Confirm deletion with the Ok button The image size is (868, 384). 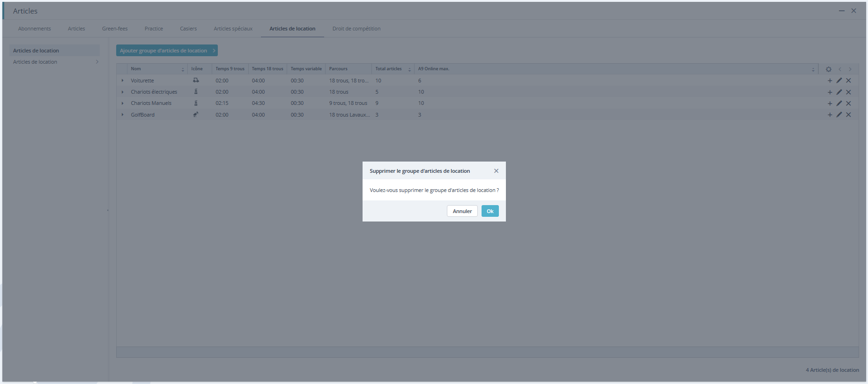490,211
